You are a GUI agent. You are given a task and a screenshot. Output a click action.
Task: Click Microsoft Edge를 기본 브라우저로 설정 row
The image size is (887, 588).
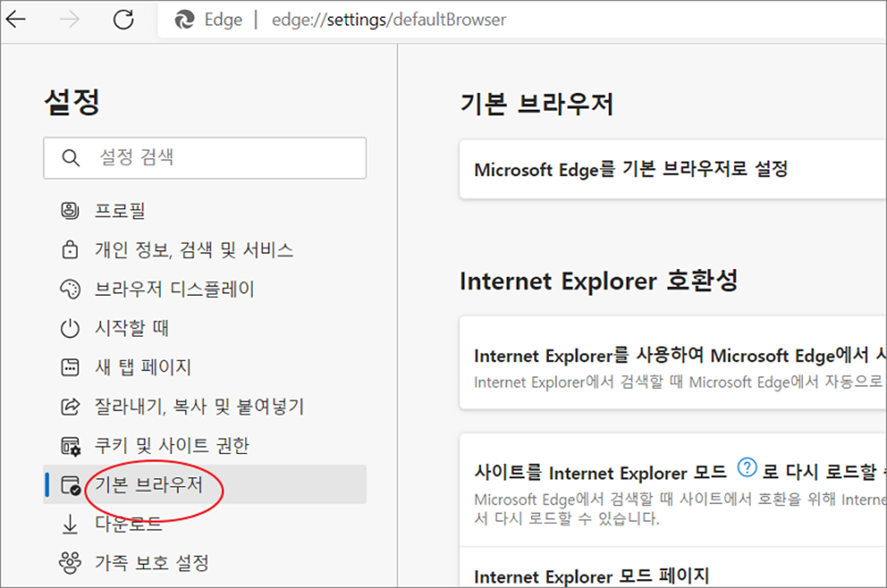[673, 169]
